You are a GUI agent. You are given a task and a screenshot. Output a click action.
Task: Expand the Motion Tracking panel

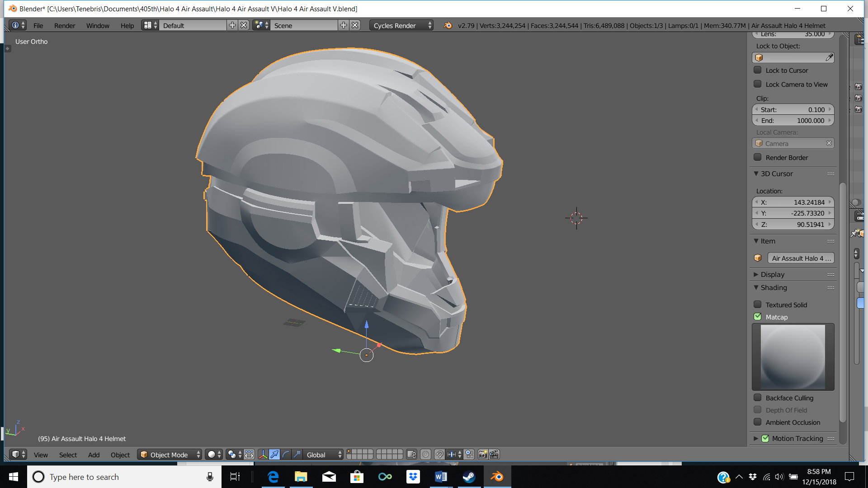(x=756, y=438)
